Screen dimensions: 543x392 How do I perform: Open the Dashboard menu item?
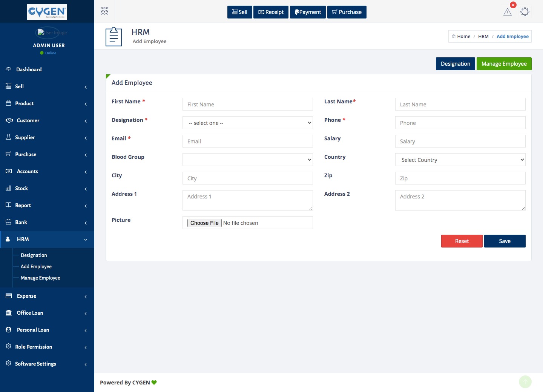pyautogui.click(x=47, y=69)
